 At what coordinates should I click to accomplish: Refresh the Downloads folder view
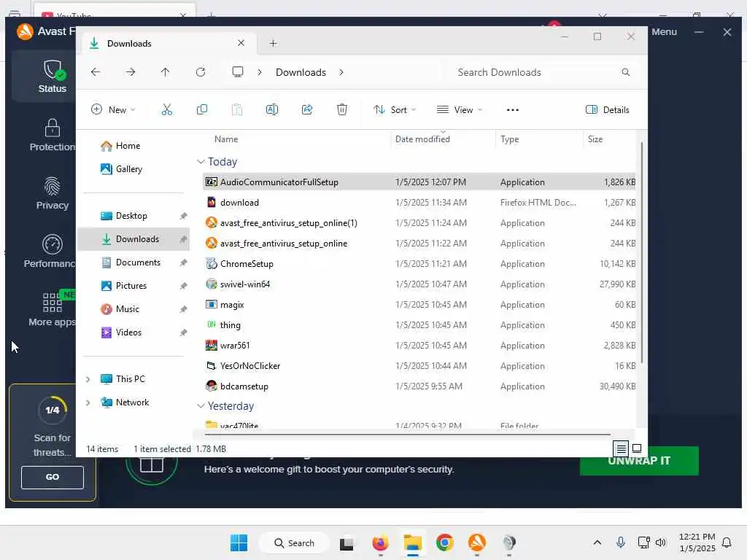(201, 72)
